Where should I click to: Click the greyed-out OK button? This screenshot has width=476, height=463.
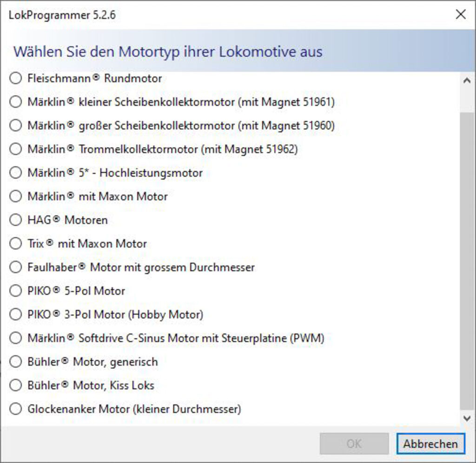[x=354, y=443]
